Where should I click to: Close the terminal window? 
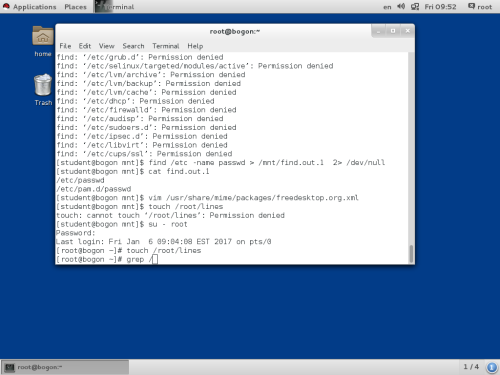(407, 31)
